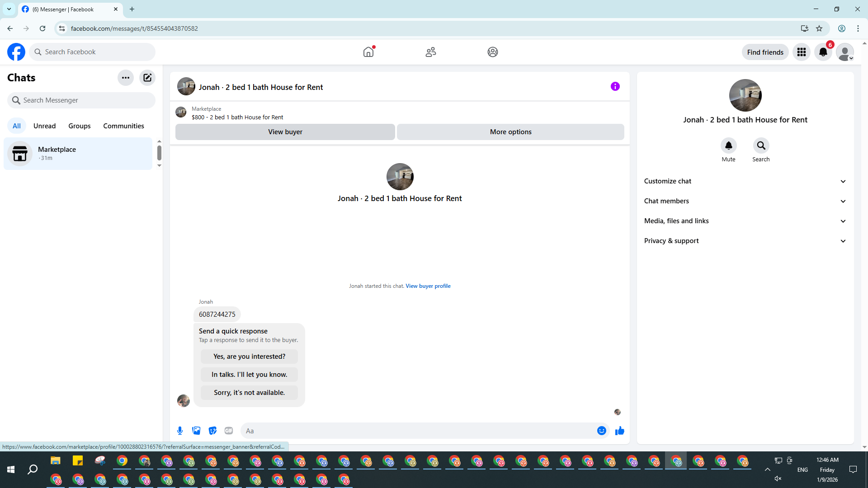The height and width of the screenshot is (488, 868).
Task: Open the Windows notification center
Action: [x=853, y=470]
